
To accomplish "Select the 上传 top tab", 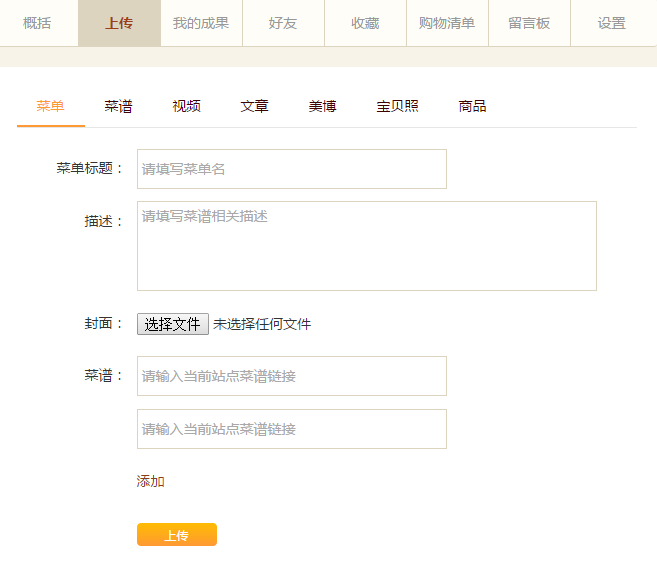I will pos(119,23).
